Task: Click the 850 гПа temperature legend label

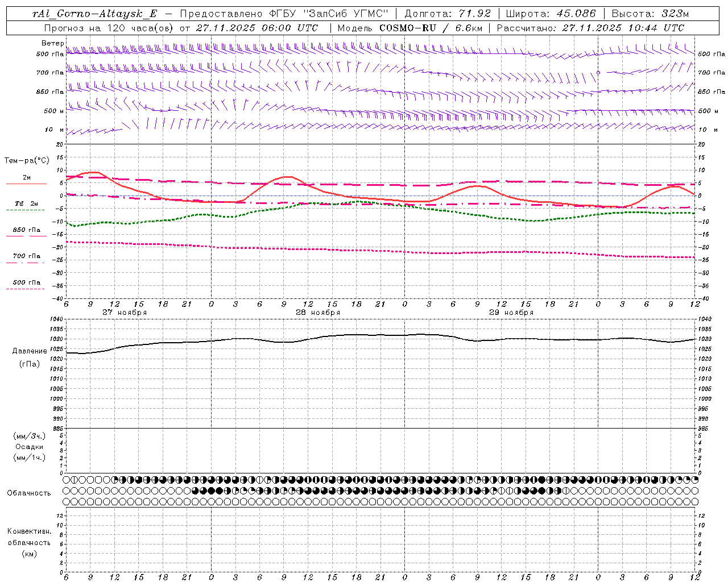Action: coord(27,230)
